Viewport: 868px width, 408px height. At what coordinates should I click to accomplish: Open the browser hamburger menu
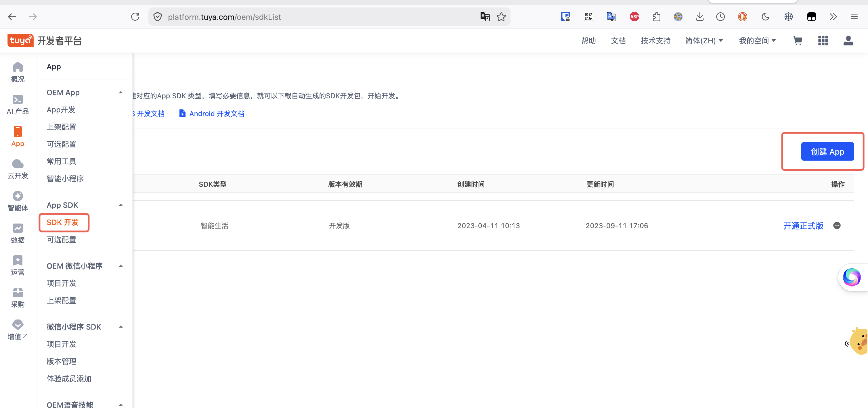[854, 17]
